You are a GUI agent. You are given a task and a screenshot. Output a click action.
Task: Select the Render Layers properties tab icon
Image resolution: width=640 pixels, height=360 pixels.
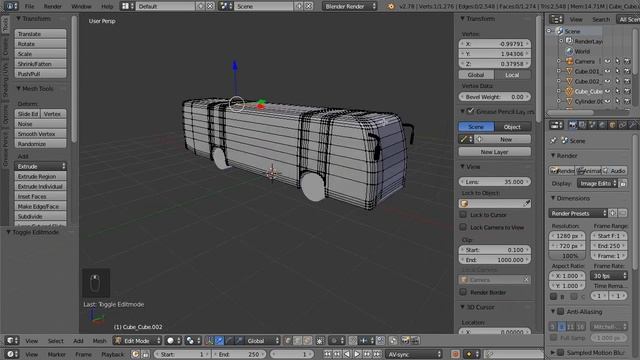pos(582,125)
